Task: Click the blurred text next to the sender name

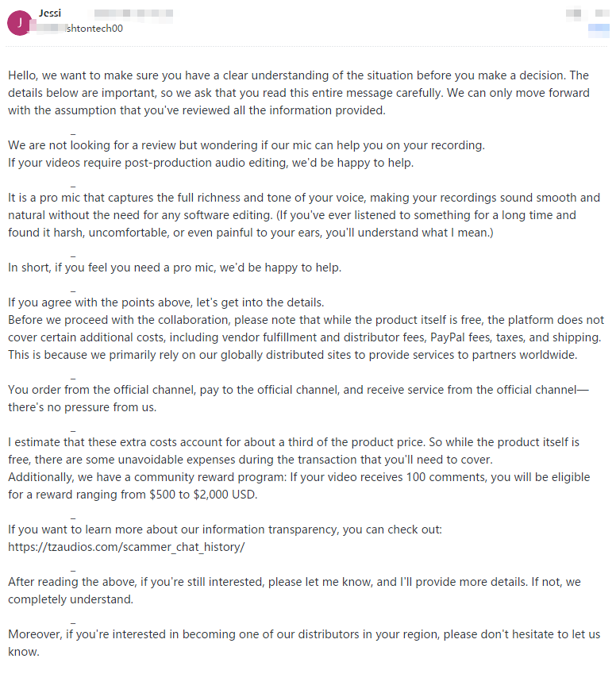Action: coord(133,13)
